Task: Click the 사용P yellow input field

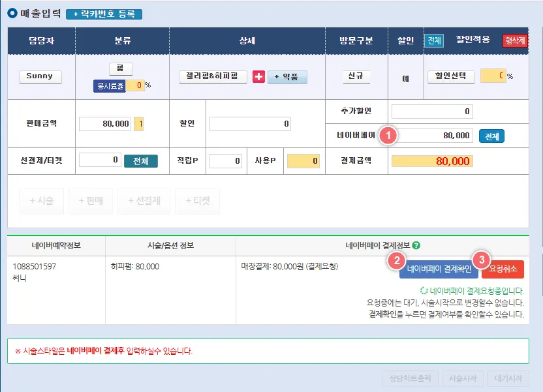Action: tap(303, 161)
